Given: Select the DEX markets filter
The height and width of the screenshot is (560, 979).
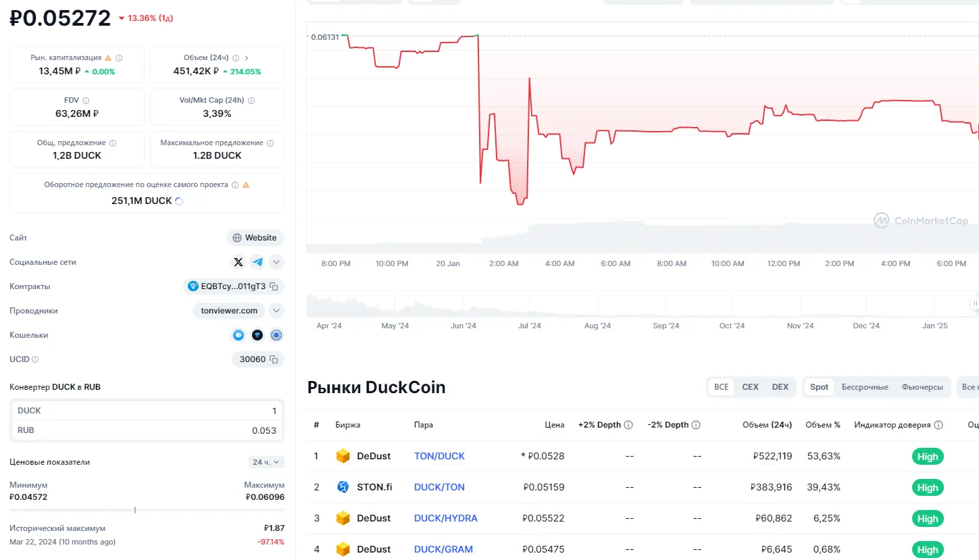Looking at the screenshot, I should click(x=780, y=387).
